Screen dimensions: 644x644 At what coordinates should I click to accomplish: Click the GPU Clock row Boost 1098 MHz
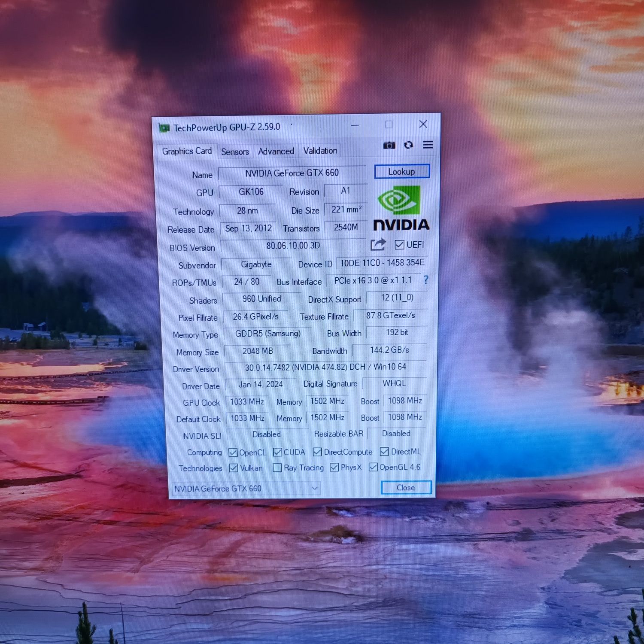(405, 401)
